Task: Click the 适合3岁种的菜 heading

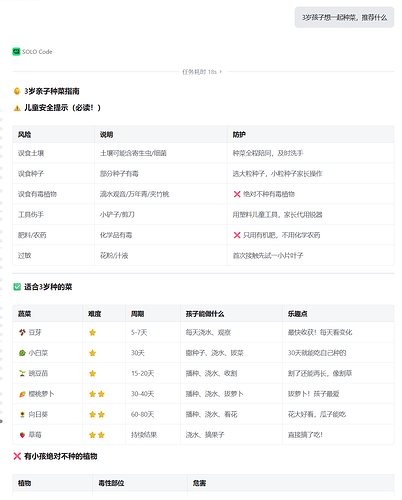Action: (48, 287)
